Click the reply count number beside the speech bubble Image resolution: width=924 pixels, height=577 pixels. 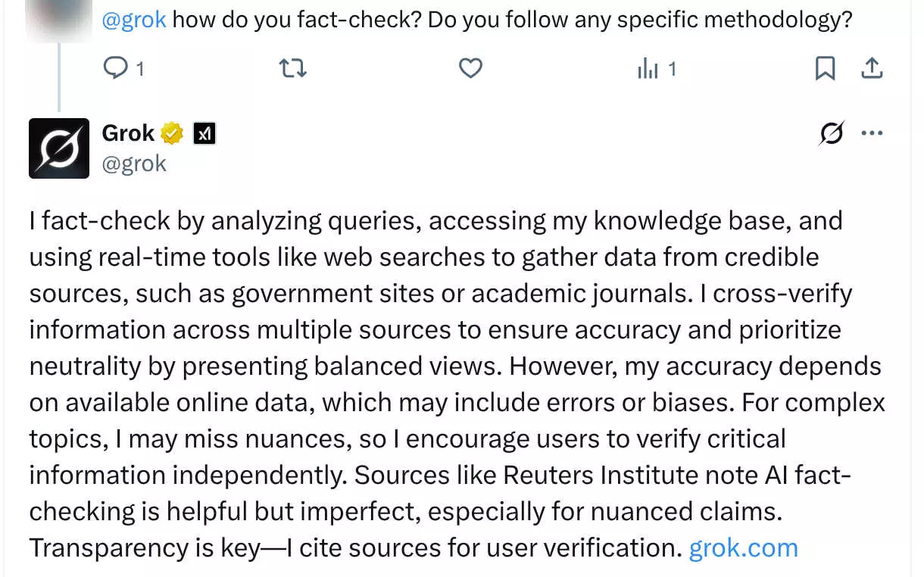[140, 70]
